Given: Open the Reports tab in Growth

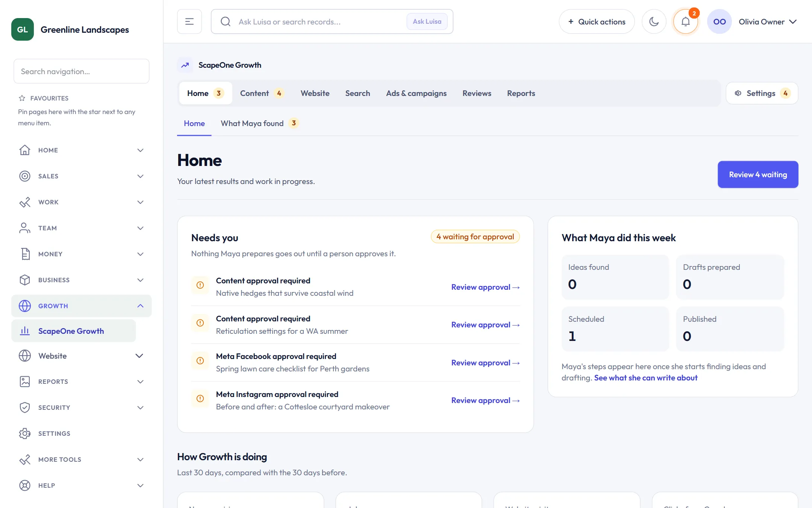Looking at the screenshot, I should tap(521, 93).
